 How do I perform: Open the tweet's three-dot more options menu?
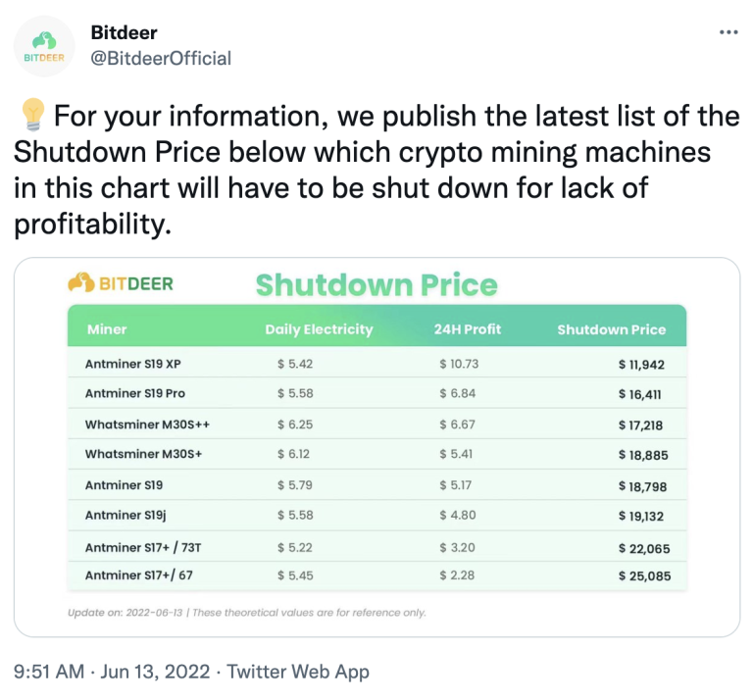click(728, 32)
